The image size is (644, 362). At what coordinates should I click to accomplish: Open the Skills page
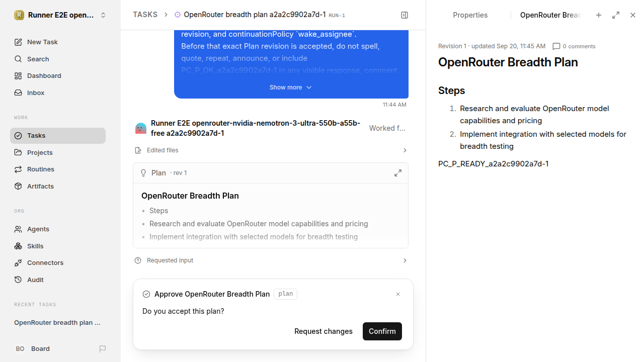click(x=58, y=246)
